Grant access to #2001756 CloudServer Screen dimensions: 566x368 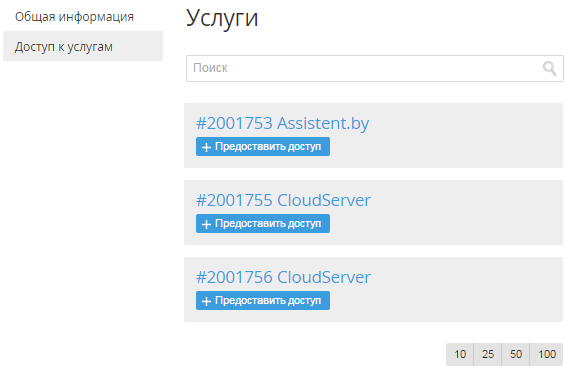263,300
